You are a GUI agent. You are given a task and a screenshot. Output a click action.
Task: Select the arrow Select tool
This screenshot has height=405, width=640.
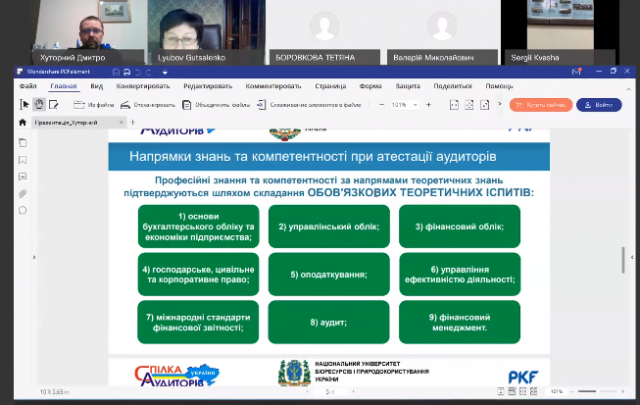(24, 105)
